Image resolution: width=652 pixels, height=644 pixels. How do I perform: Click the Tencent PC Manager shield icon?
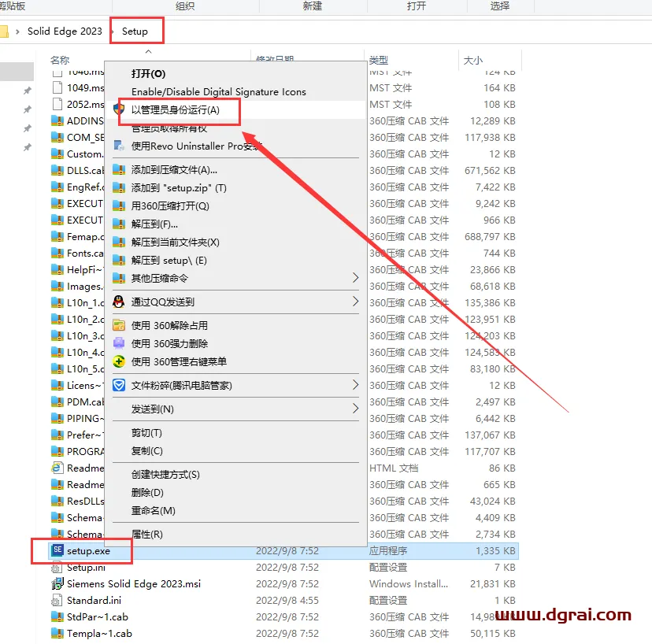[x=119, y=386]
